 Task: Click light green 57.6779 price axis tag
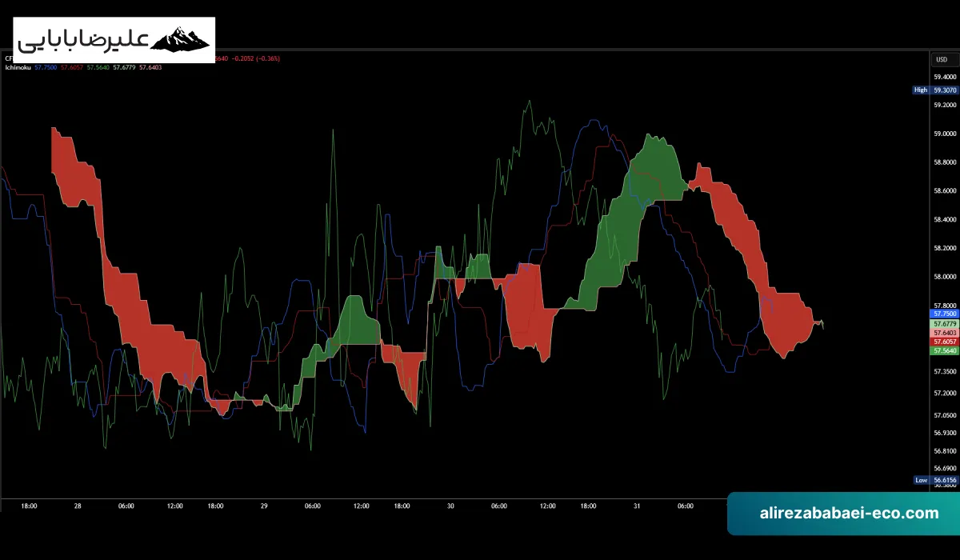(x=943, y=324)
